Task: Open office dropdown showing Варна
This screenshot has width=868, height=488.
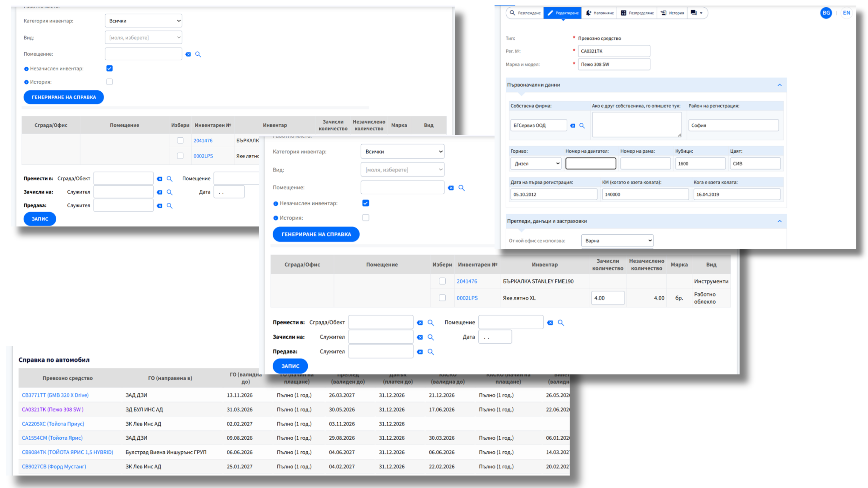Action: click(617, 241)
